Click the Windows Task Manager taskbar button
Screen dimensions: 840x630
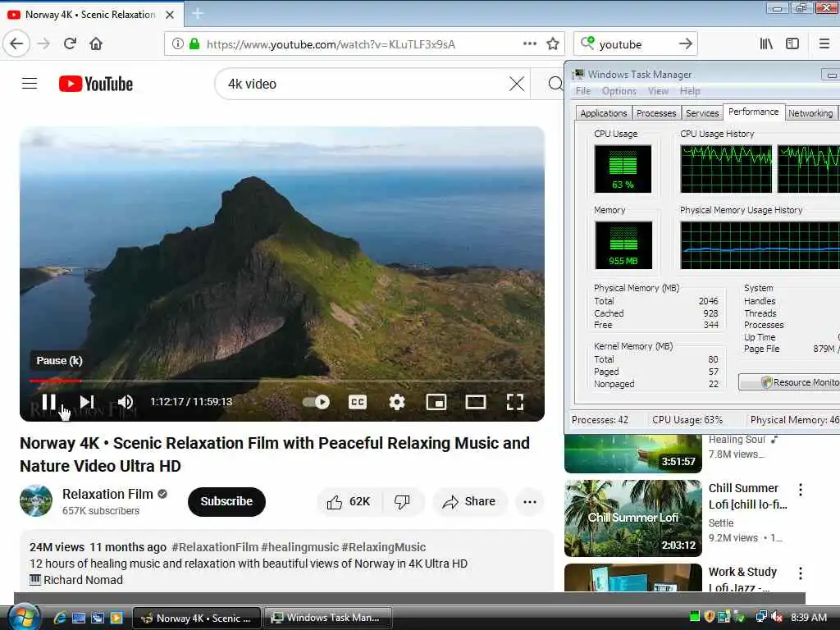pos(328,618)
